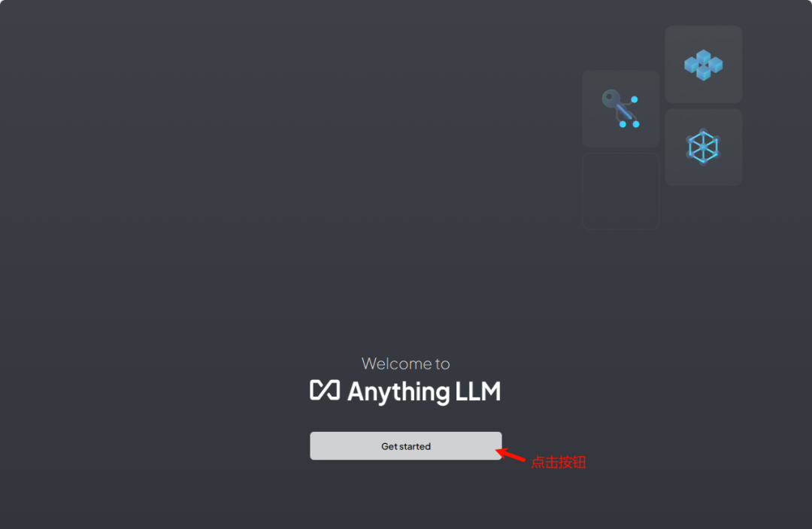This screenshot has height=529, width=812.
Task: Select the tile containing the blue cubes
Action: [703, 64]
